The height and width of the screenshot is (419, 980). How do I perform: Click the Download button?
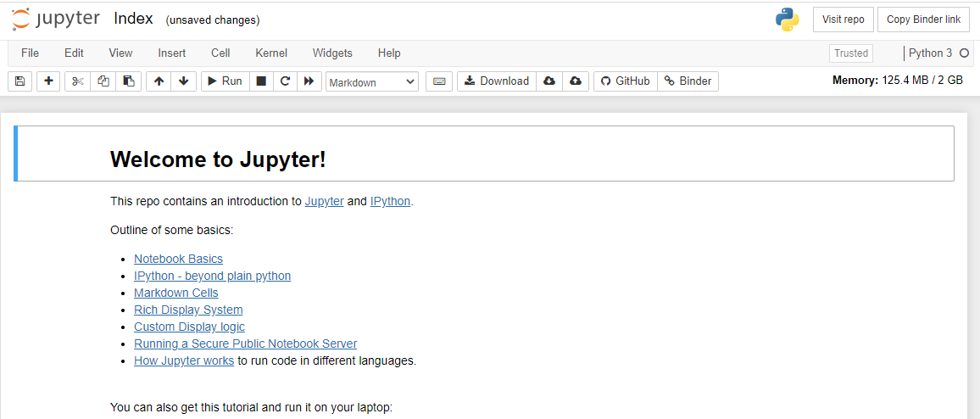497,81
